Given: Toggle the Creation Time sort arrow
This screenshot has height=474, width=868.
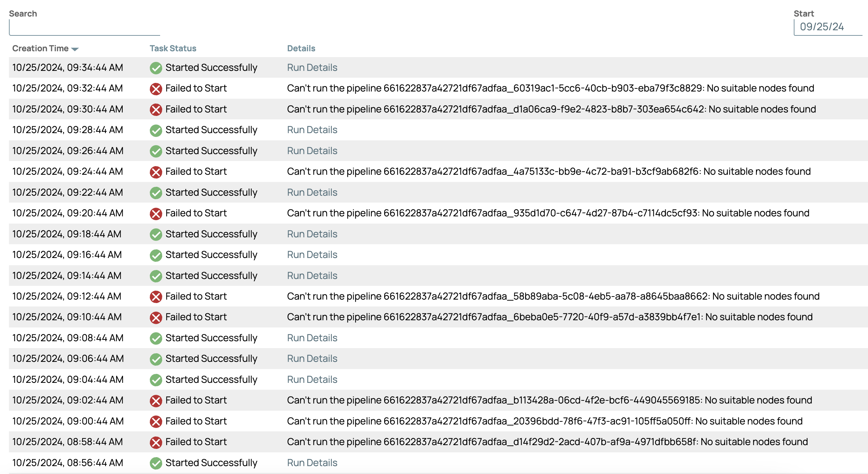Looking at the screenshot, I should coord(75,49).
